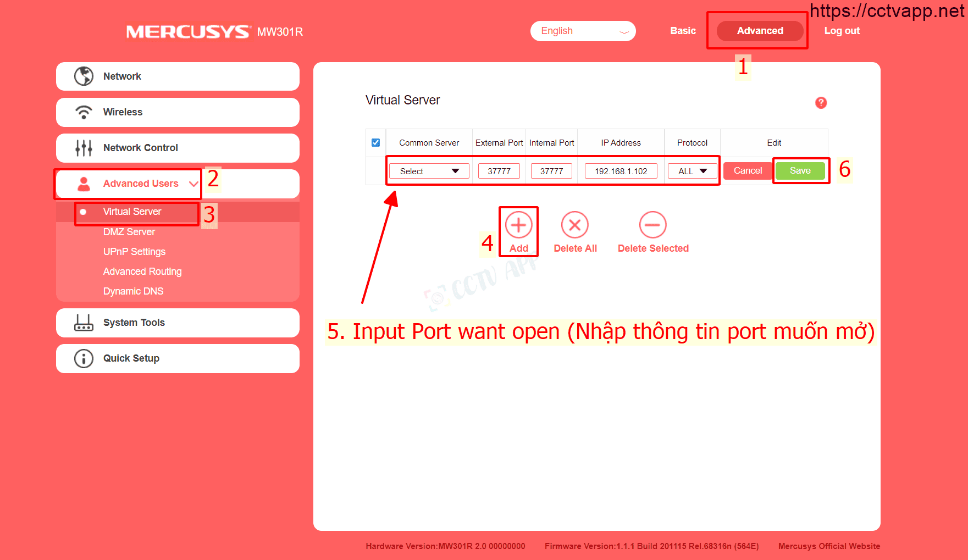The height and width of the screenshot is (560, 968).
Task: Click the Network globe icon
Action: point(84,76)
